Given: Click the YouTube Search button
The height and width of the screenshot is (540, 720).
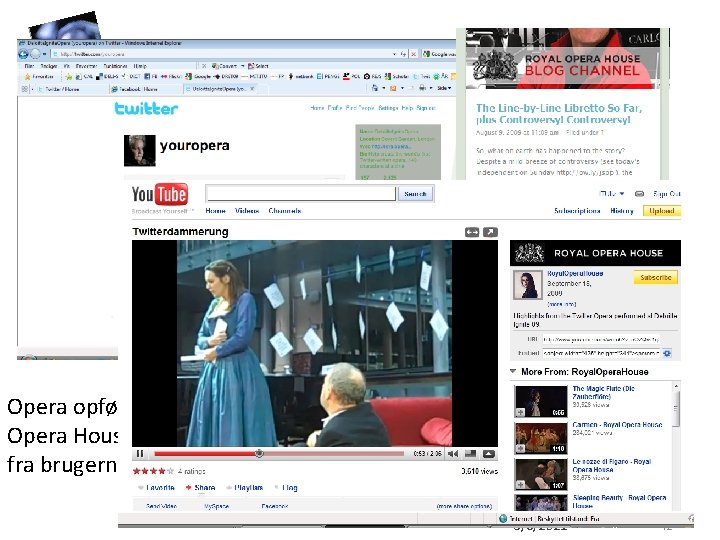Looking at the screenshot, I should [415, 194].
